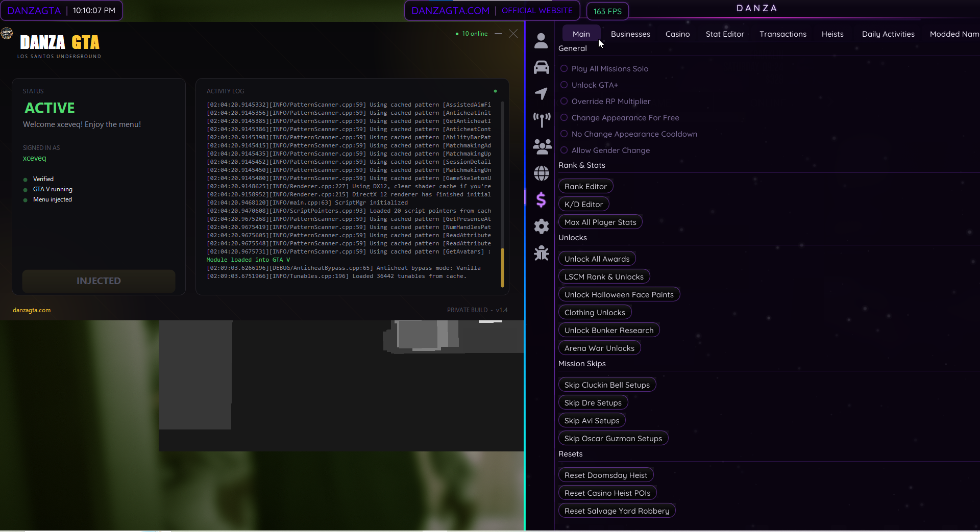
Task: Click the Anticheat bypass mode log line
Action: pyautogui.click(x=344, y=268)
